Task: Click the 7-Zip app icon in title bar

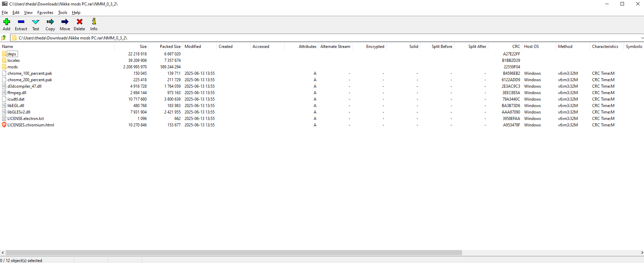Action: [5, 4]
